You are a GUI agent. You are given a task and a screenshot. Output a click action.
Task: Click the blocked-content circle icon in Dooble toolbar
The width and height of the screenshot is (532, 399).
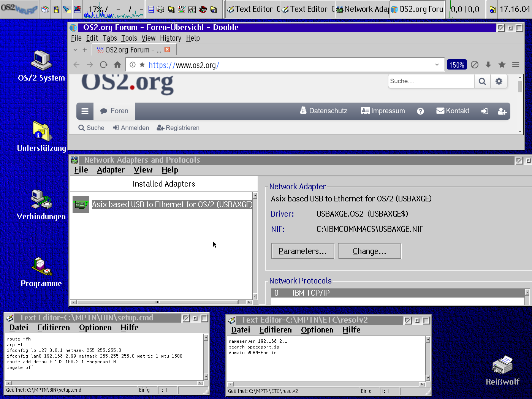click(475, 65)
